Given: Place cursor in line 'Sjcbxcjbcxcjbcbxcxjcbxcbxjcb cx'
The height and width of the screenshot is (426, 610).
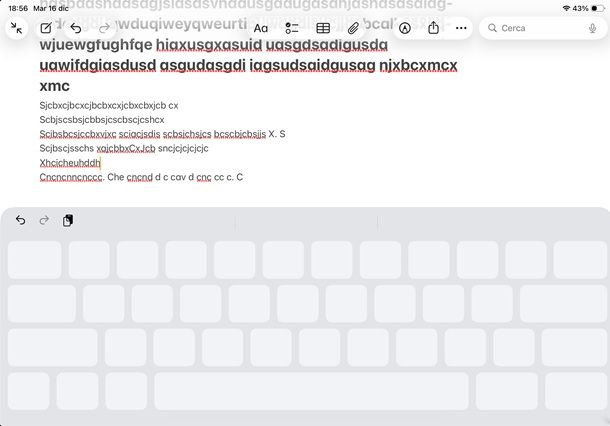Looking at the screenshot, I should point(109,105).
